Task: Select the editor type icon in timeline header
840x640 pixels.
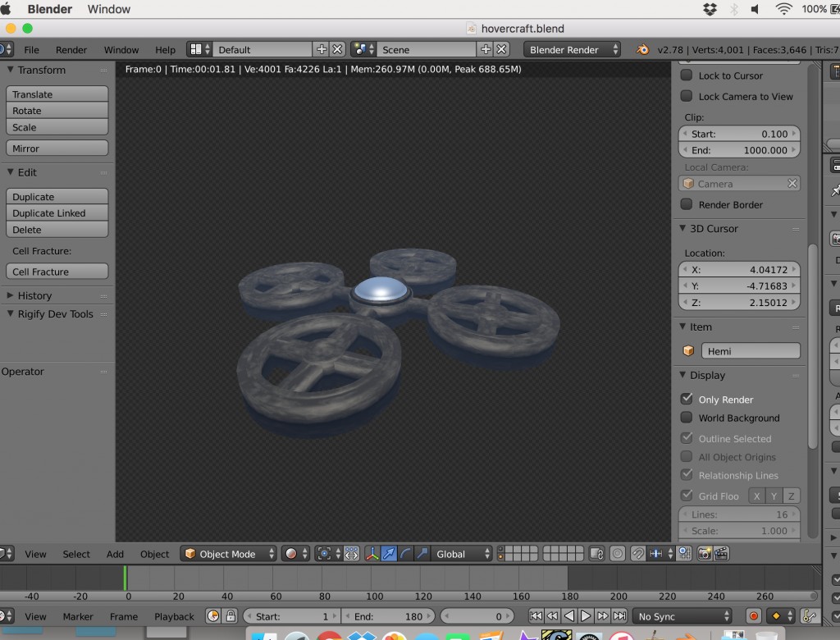Action: pos(5,615)
